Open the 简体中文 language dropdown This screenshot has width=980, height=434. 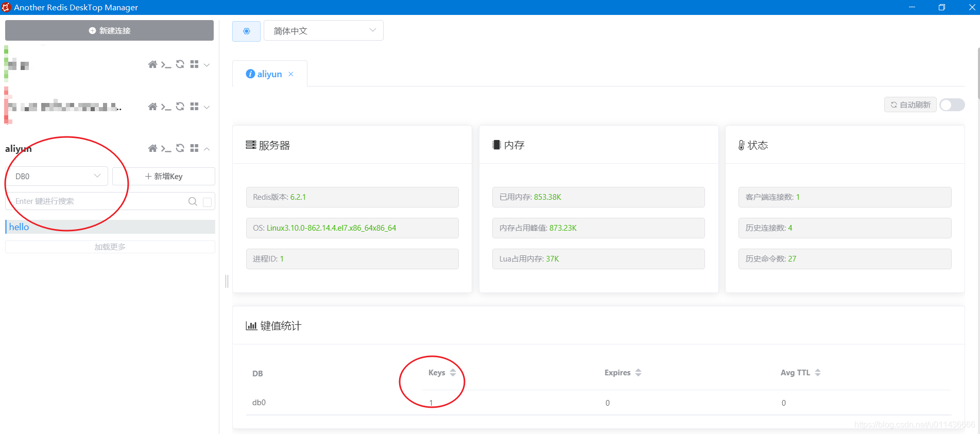[x=323, y=31]
